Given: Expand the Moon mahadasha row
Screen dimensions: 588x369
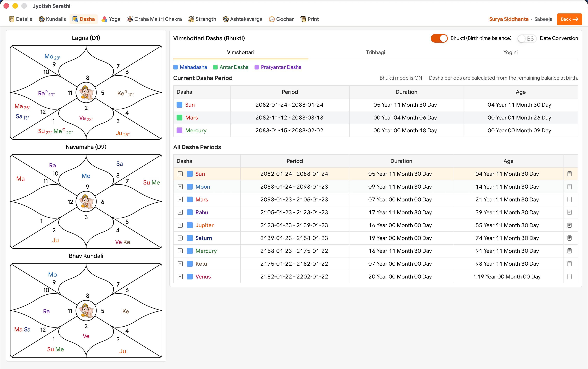Looking at the screenshot, I should [180, 187].
